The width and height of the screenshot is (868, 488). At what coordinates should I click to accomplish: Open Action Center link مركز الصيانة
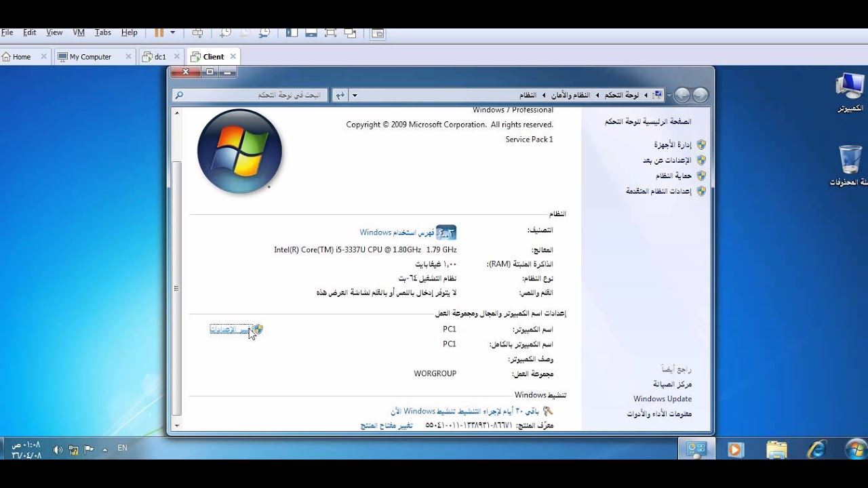[x=672, y=384]
